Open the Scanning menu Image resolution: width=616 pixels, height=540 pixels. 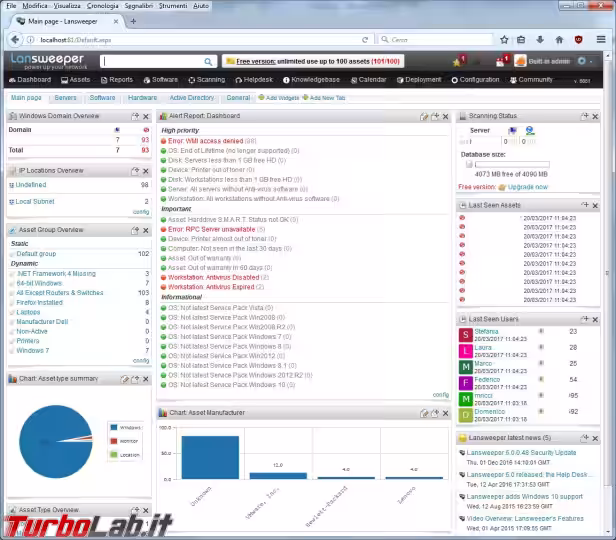207,80
